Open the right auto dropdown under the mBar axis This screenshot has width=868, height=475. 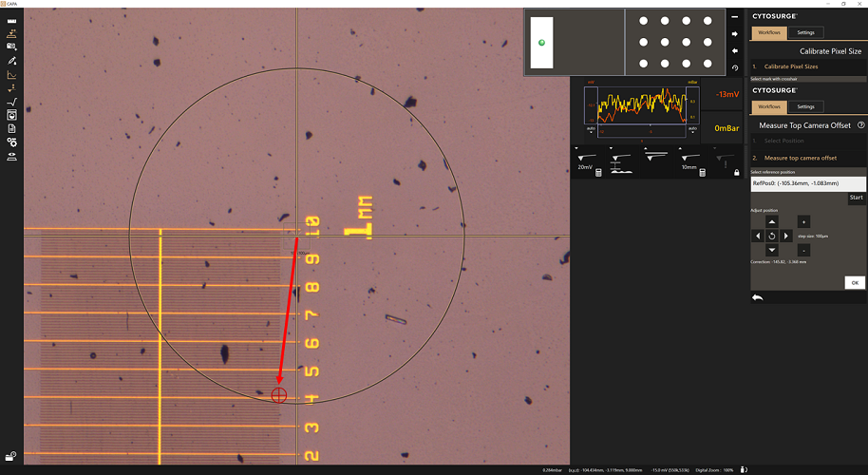pyautogui.click(x=692, y=130)
